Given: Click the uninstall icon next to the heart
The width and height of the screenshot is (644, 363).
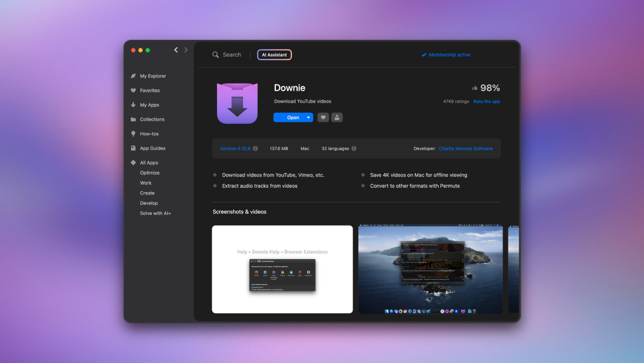Looking at the screenshot, I should pos(337,117).
